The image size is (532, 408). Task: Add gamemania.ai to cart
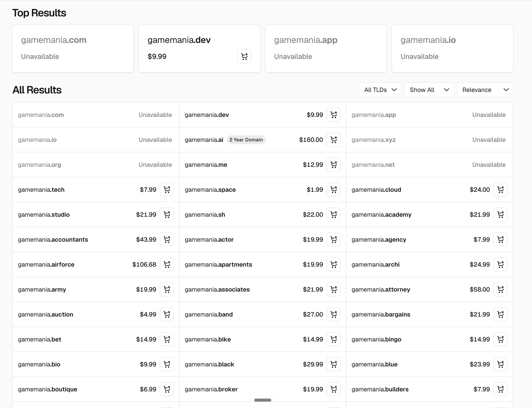[x=333, y=140]
